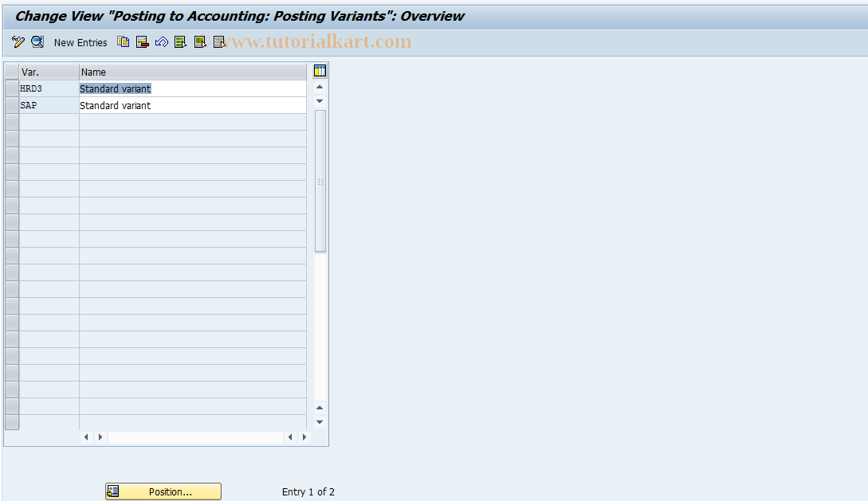Screen dimensions: 868x501
Task: Click the 'Entry 1 of 2' status text
Action: (308, 491)
